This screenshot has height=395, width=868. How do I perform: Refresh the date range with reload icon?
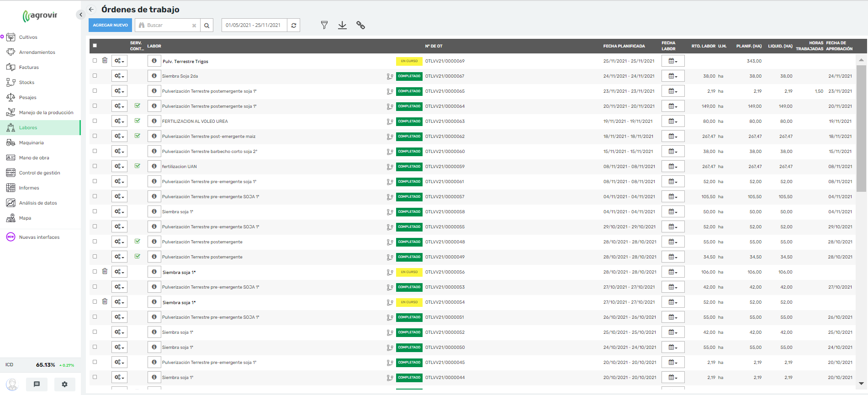[294, 25]
